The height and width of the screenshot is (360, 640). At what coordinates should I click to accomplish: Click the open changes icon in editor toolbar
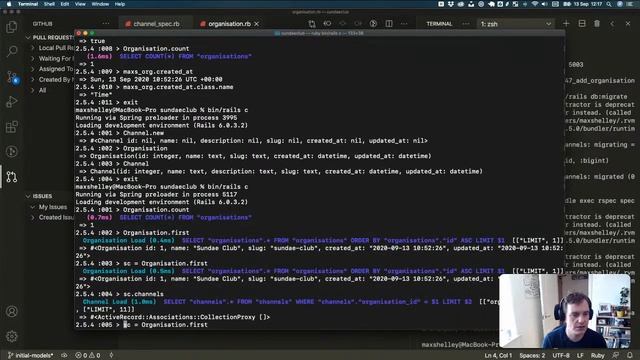pos(312,24)
